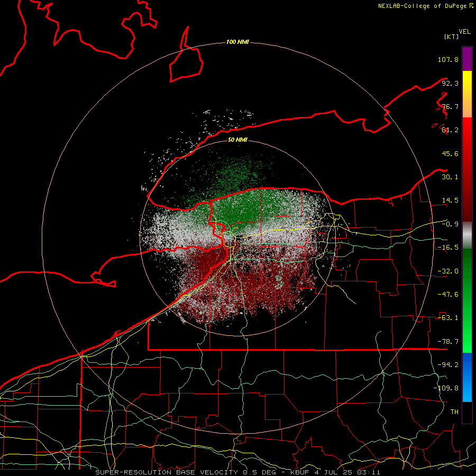Select the 76.7 scale value
This screenshot has width=476, height=476.
coord(450,106)
